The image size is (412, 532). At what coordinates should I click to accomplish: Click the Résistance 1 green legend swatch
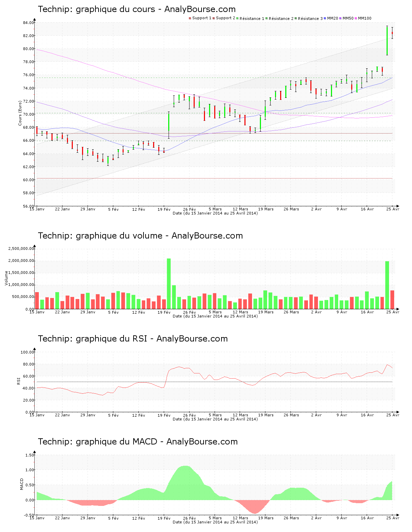point(237,18)
